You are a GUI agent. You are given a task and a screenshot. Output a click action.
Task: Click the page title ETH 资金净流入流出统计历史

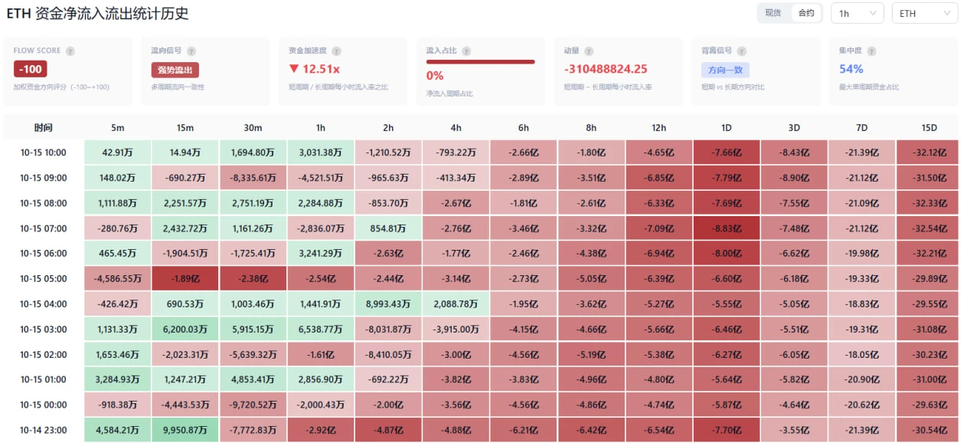[x=97, y=14]
